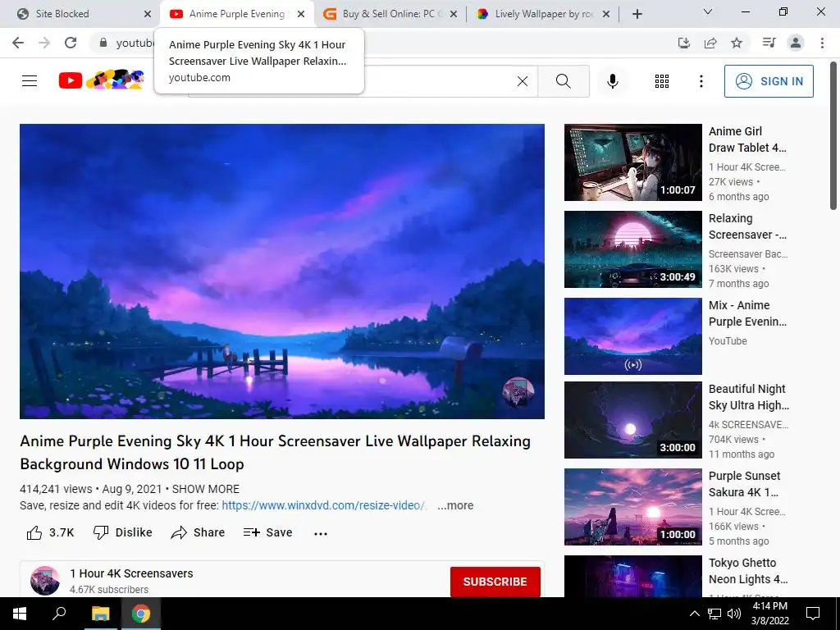Image resolution: width=840 pixels, height=630 pixels.
Task: Clear the search box with X
Action: 523,81
